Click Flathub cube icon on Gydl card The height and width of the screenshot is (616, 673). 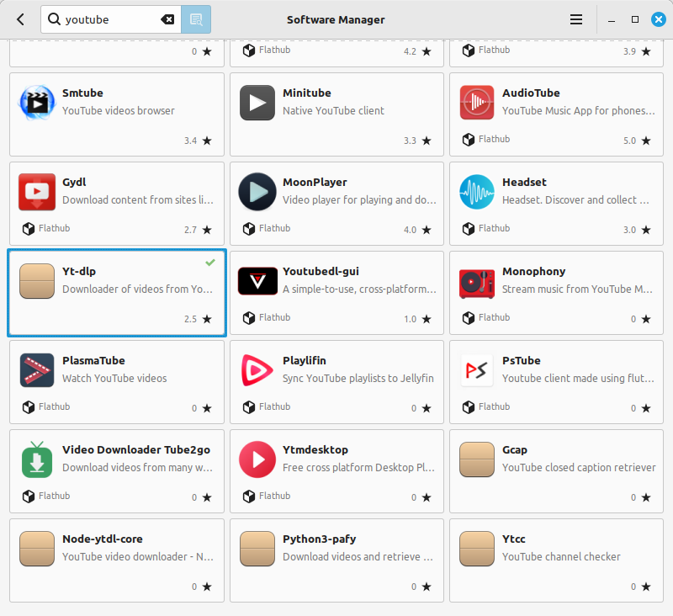(29, 229)
